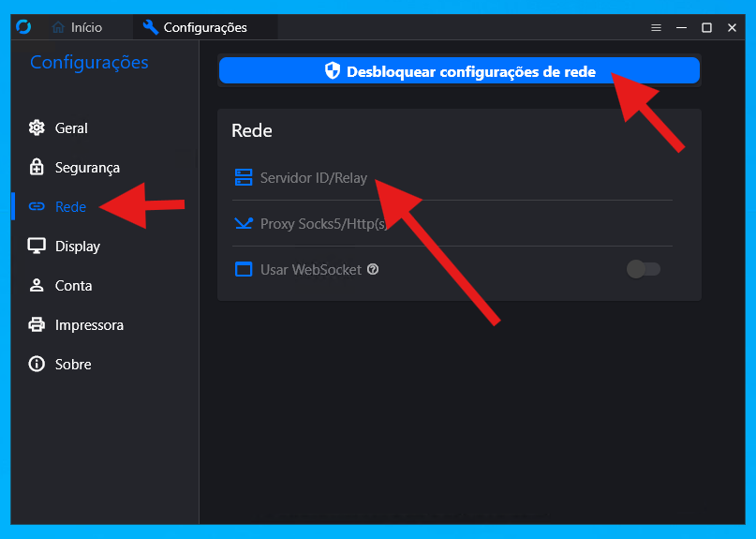Image resolution: width=756 pixels, height=539 pixels.
Task: Open the Conta settings section
Action: coord(104,286)
